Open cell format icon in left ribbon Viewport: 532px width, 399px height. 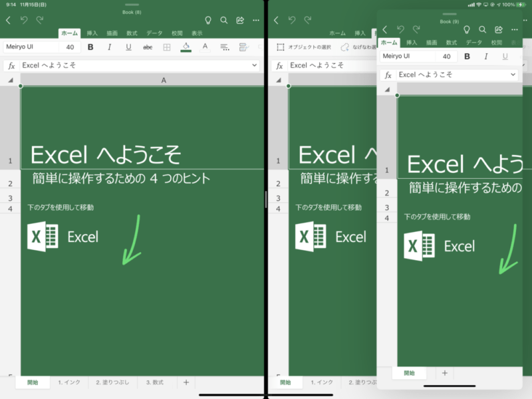coord(243,47)
